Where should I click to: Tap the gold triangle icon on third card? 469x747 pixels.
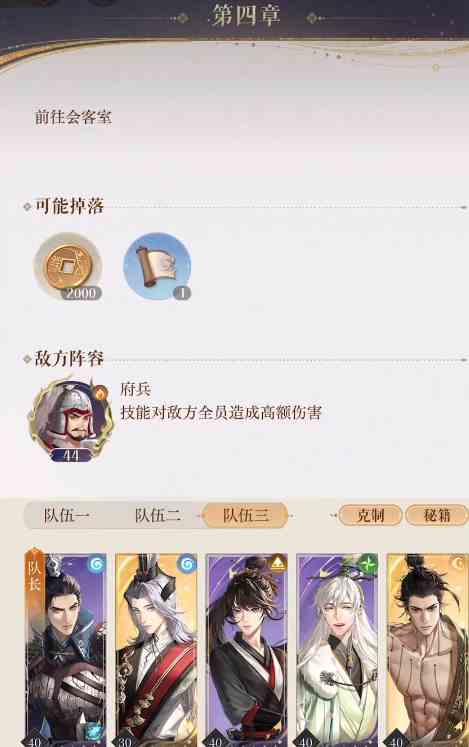278,564
